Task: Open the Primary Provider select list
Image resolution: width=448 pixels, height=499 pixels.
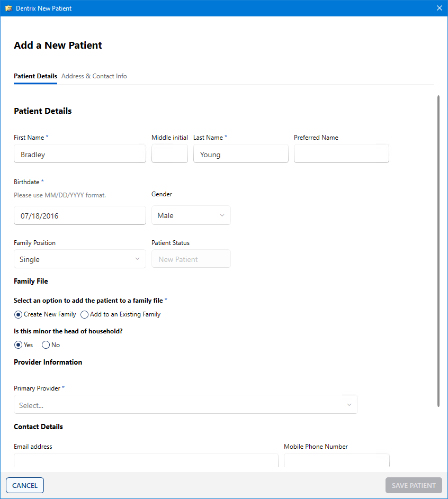Action: tap(185, 405)
